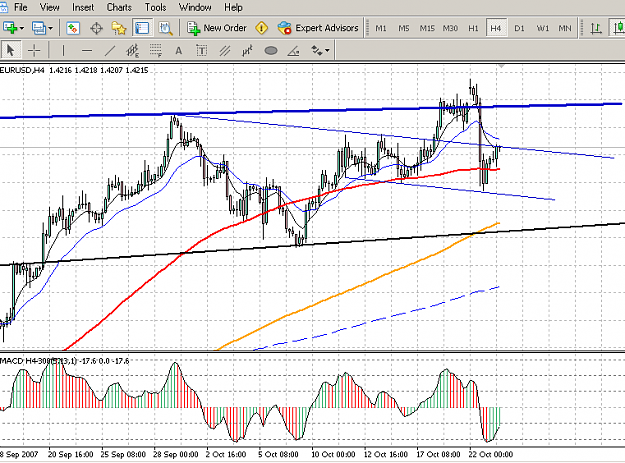This screenshot has height=463, width=625.
Task: Click the Arrows objects icon
Action: (317, 51)
